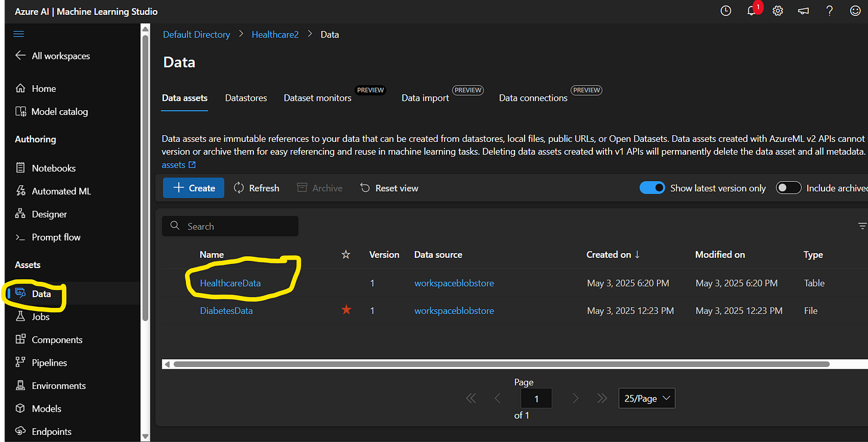Open Pipelines in sidebar
This screenshot has width=868, height=442.
[x=41, y=363]
